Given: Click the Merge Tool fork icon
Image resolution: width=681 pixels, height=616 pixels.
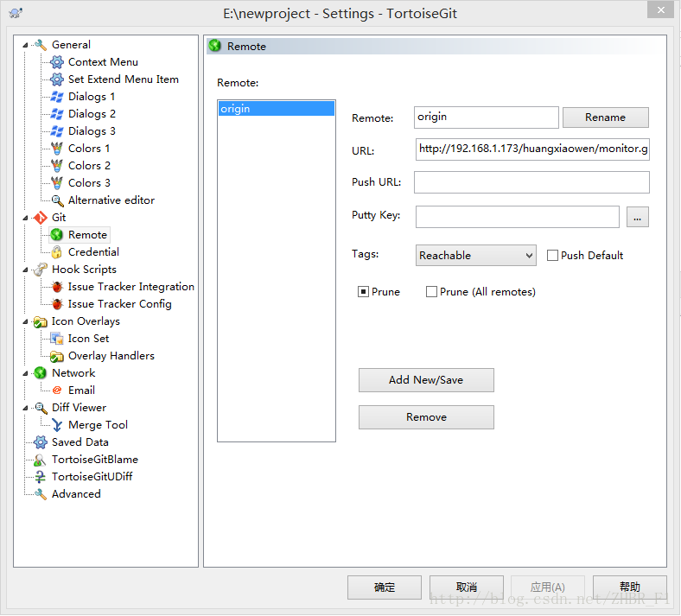Looking at the screenshot, I should click(x=57, y=425).
